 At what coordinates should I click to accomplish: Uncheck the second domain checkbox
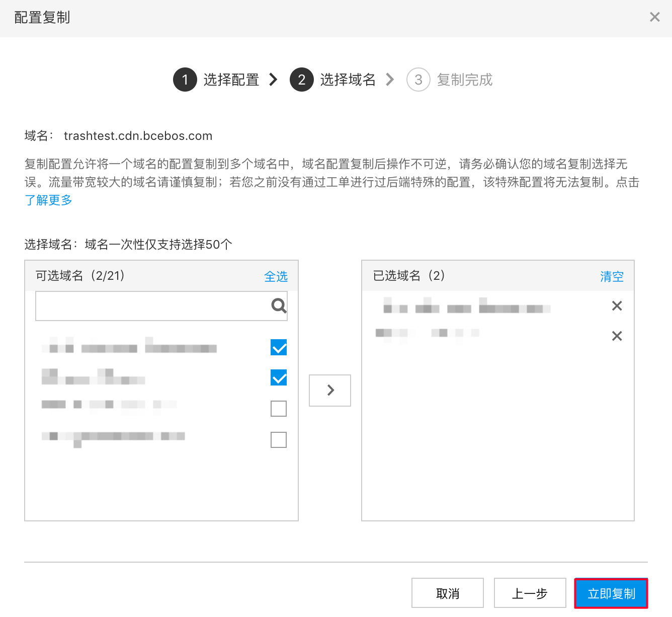279,377
